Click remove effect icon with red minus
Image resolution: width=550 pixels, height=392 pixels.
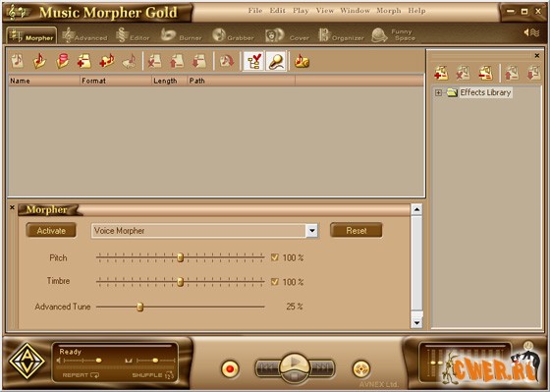point(486,73)
